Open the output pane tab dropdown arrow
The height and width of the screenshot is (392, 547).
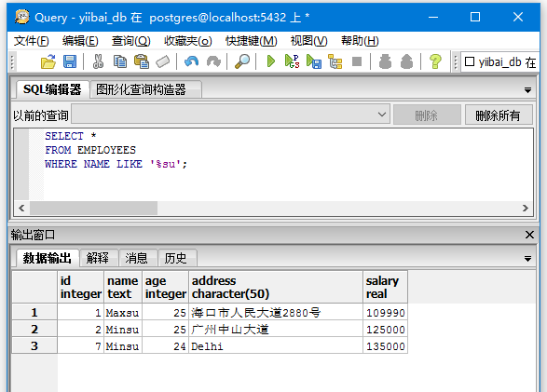click(x=527, y=259)
